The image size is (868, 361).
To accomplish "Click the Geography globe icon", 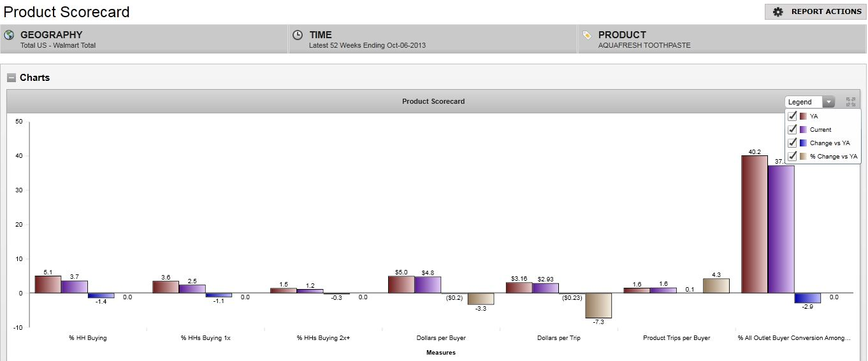I will [10, 35].
